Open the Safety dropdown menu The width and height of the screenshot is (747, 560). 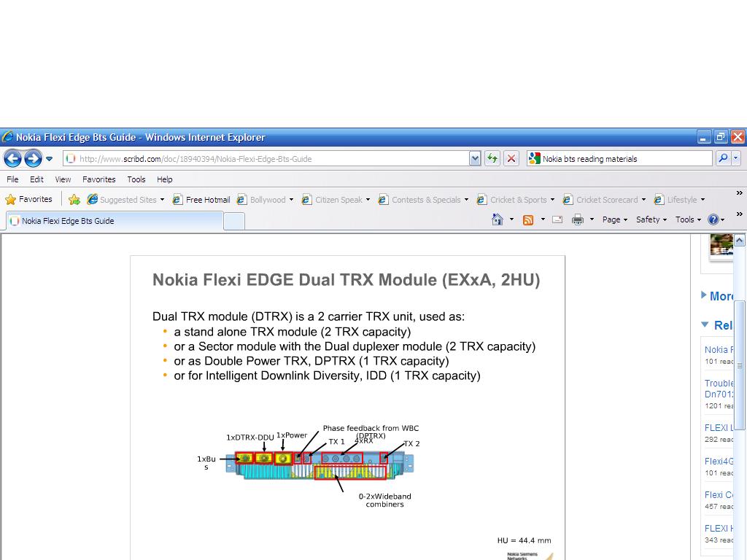[x=651, y=219]
